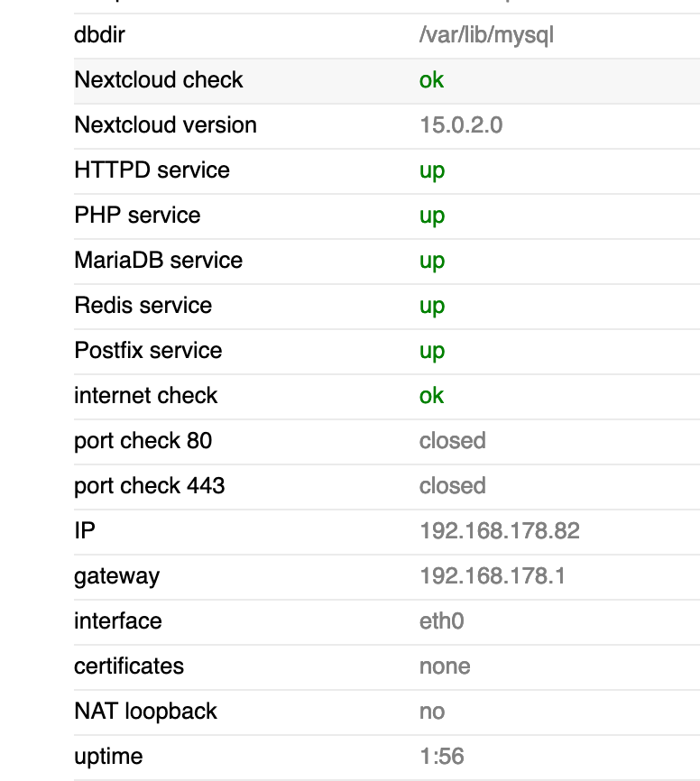
Task: Select the Postfix service label
Action: [148, 351]
